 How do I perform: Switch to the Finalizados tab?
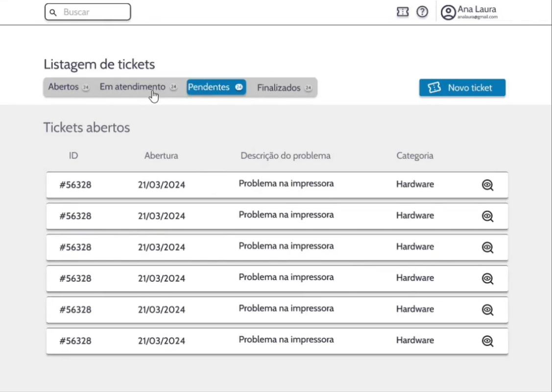(284, 88)
